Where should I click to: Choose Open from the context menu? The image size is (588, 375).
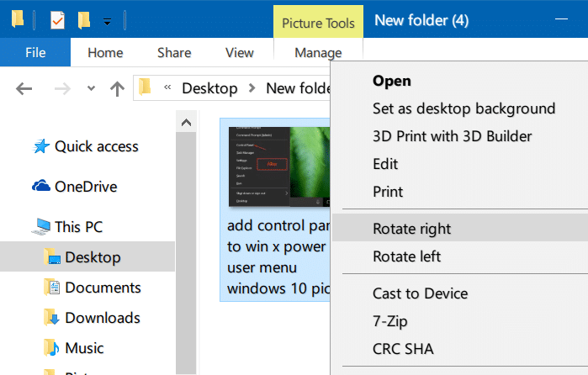tap(392, 81)
